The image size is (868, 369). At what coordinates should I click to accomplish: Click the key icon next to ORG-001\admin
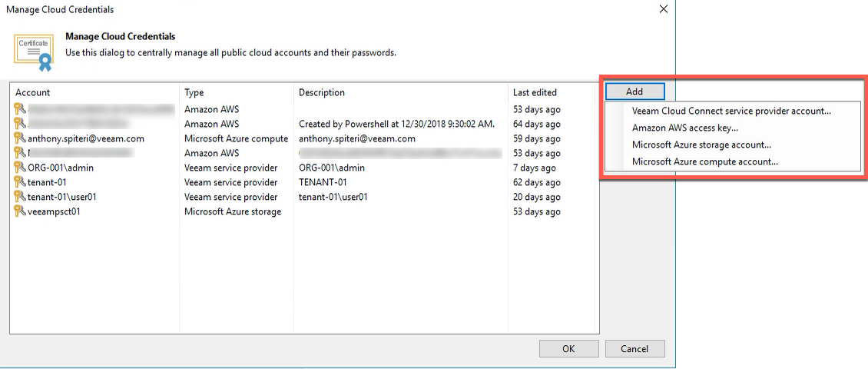click(20, 168)
